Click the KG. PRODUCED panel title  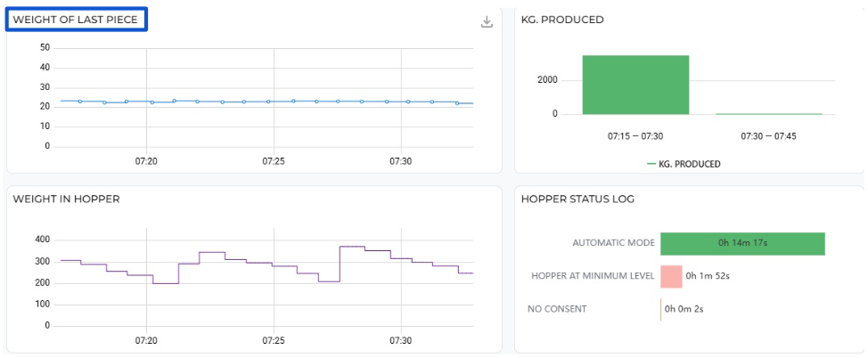562,20
